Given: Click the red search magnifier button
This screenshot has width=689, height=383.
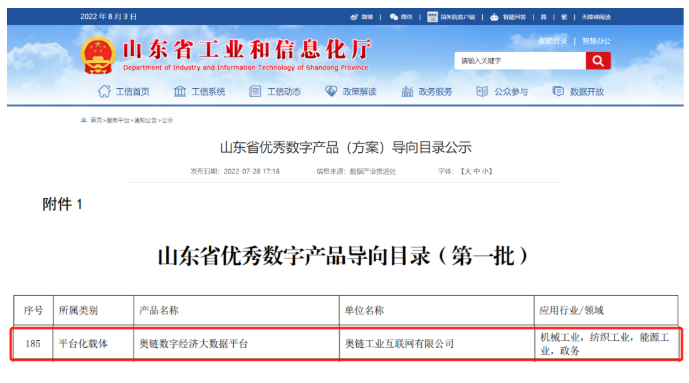Looking at the screenshot, I should tap(598, 61).
